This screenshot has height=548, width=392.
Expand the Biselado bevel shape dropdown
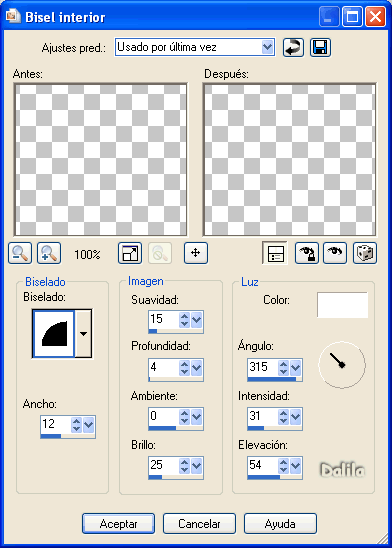[84, 333]
